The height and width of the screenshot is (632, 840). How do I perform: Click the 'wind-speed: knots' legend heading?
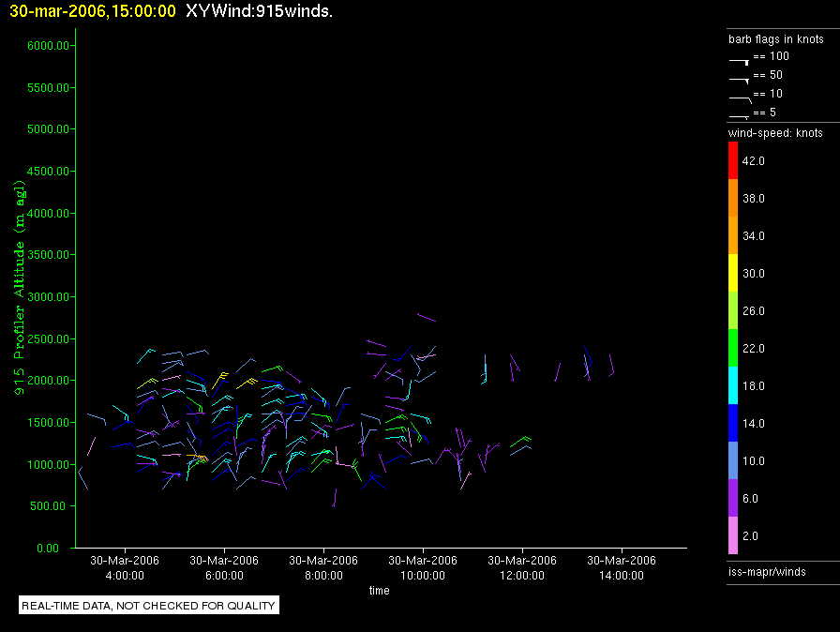click(x=775, y=133)
